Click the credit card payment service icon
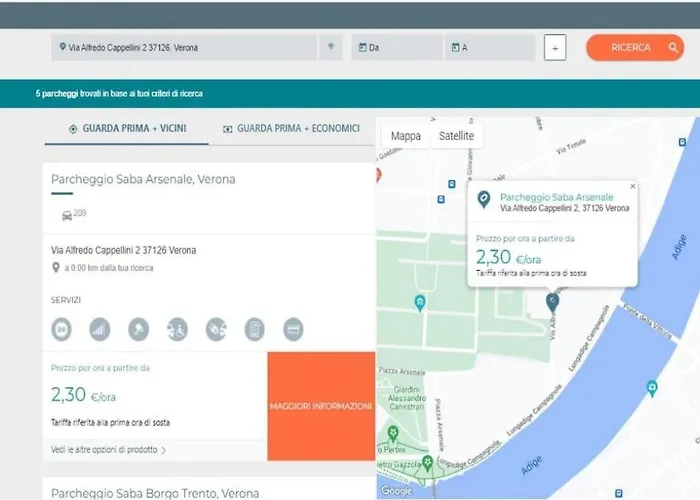The width and height of the screenshot is (700, 500). point(293,328)
